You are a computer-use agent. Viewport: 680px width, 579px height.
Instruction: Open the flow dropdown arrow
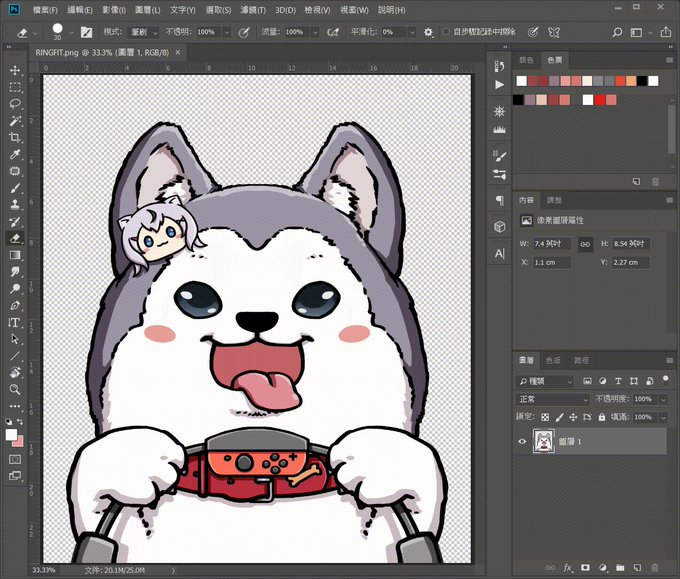pyautogui.click(x=315, y=32)
